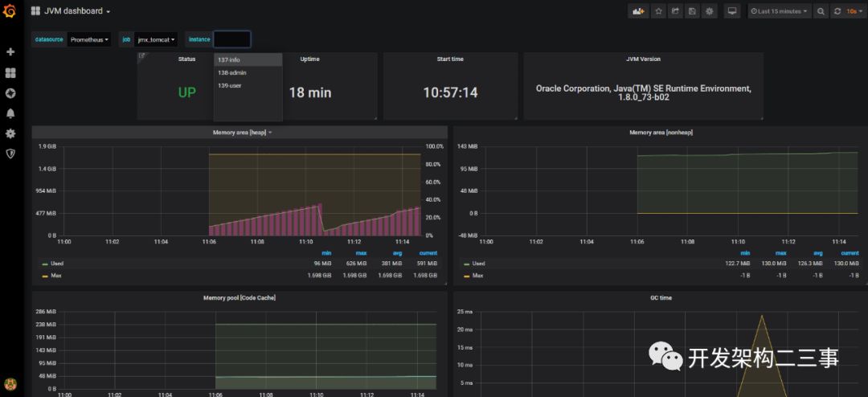Open the jmx_tomcat job dropdown

coord(157,39)
